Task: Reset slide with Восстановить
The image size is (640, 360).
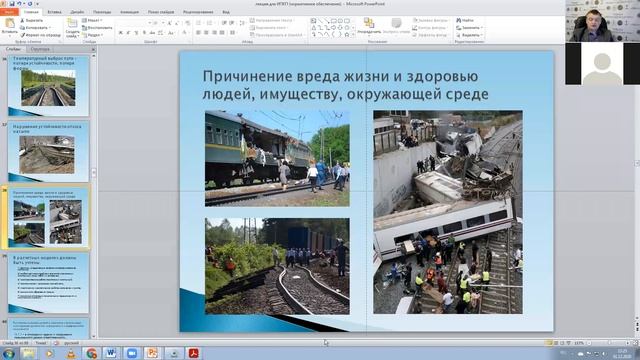Action: tap(97, 28)
